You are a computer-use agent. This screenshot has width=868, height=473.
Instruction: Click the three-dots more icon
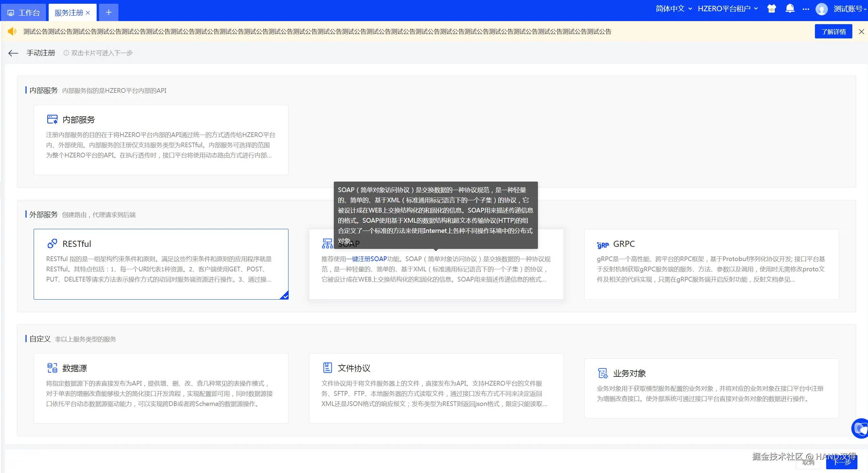click(806, 9)
